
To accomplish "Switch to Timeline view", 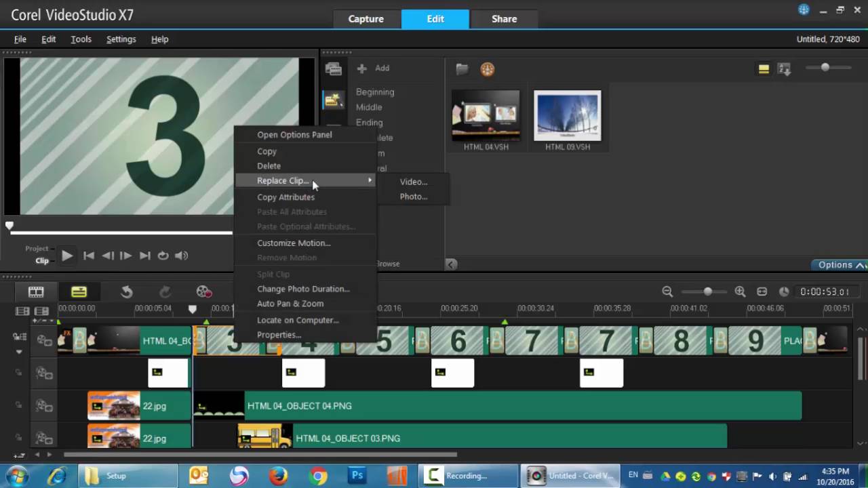I will [79, 292].
